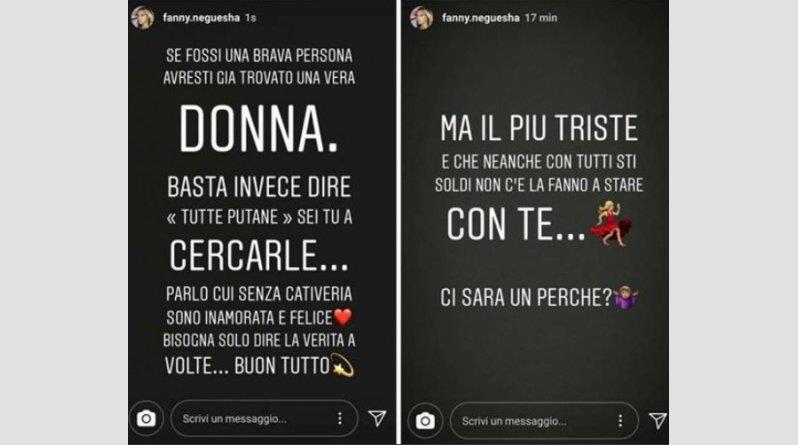Image resolution: width=798 pixels, height=445 pixels.
Task: Send the left story via paper plane icon
Action: (x=377, y=418)
